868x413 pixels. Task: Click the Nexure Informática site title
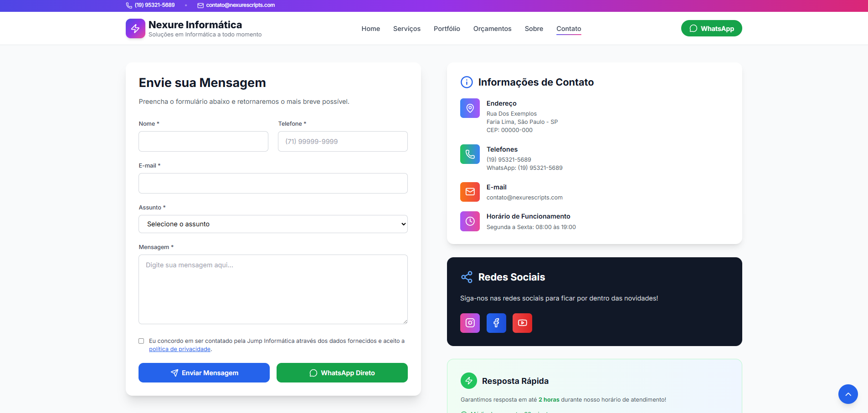195,25
